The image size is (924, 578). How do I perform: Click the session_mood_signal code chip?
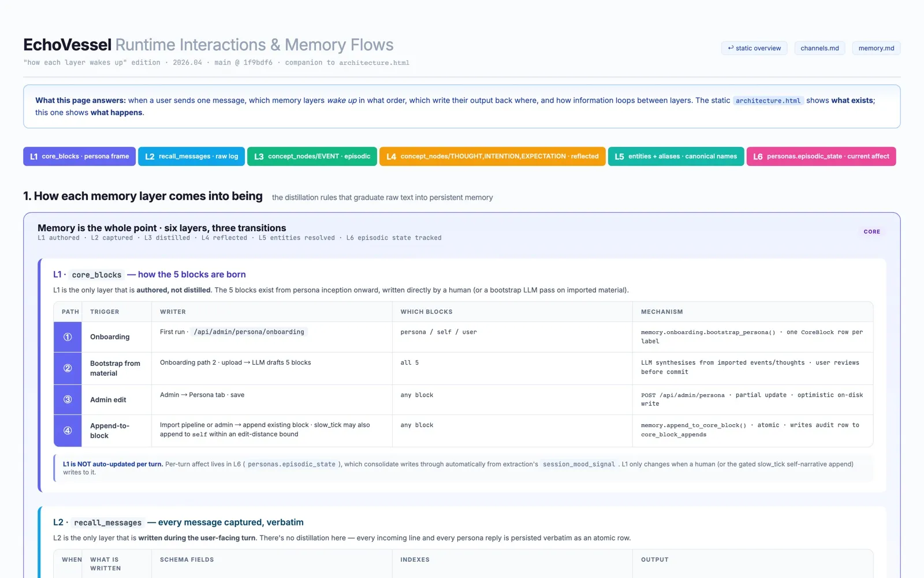[x=579, y=464]
